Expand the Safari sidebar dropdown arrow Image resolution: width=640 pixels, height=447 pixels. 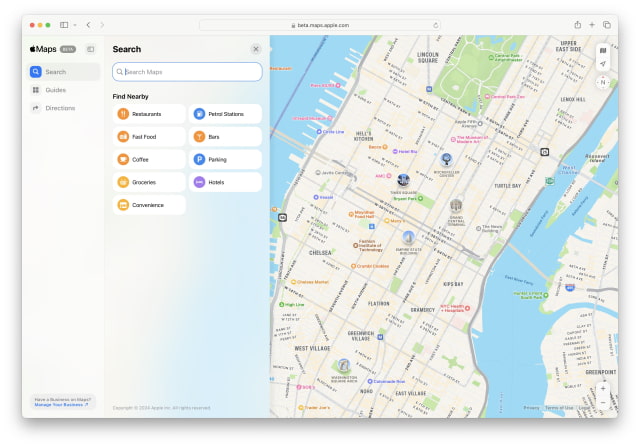coord(74,24)
